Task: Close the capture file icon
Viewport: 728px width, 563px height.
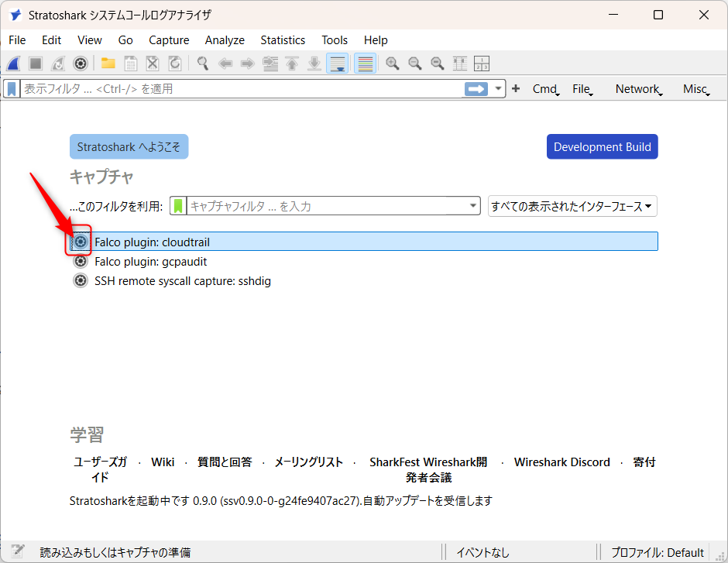Action: coord(153,64)
